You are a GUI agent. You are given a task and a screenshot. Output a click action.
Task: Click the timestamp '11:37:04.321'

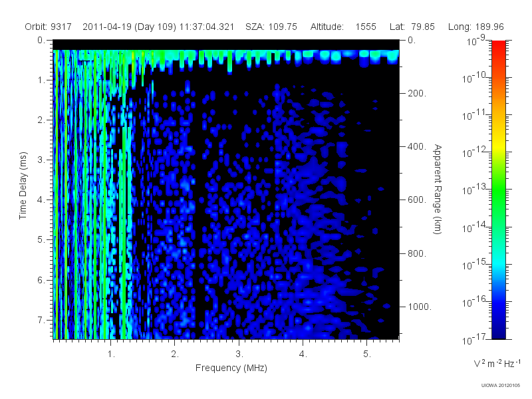[x=207, y=27]
